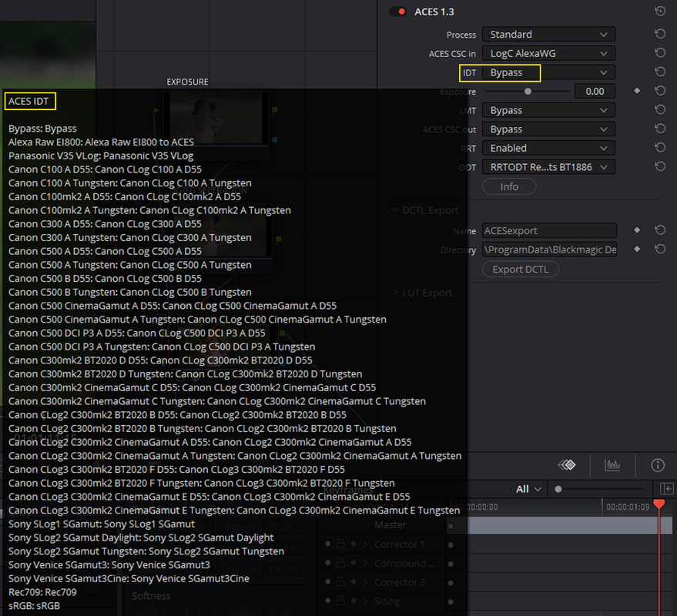
Task: Select Panasonic V35 VLog IDT
Action: [x=101, y=156]
